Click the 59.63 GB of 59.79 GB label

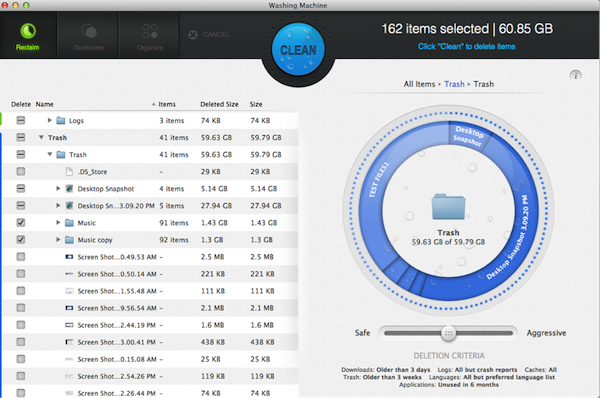[448, 242]
